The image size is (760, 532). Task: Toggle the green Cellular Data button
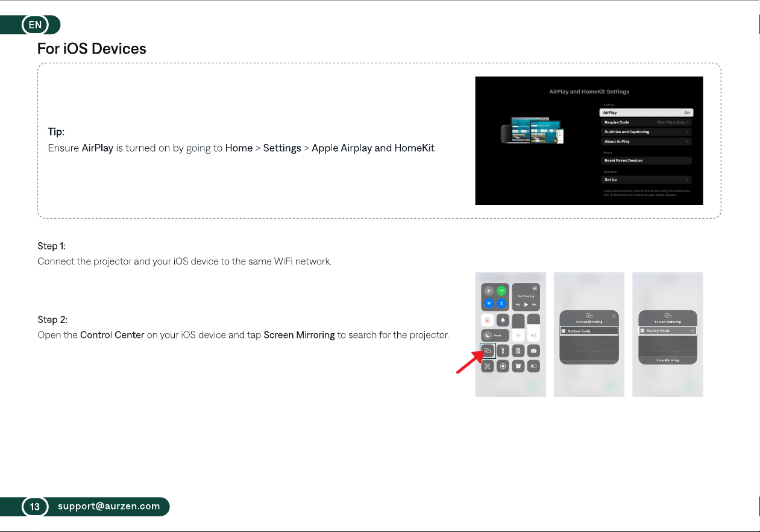501,290
